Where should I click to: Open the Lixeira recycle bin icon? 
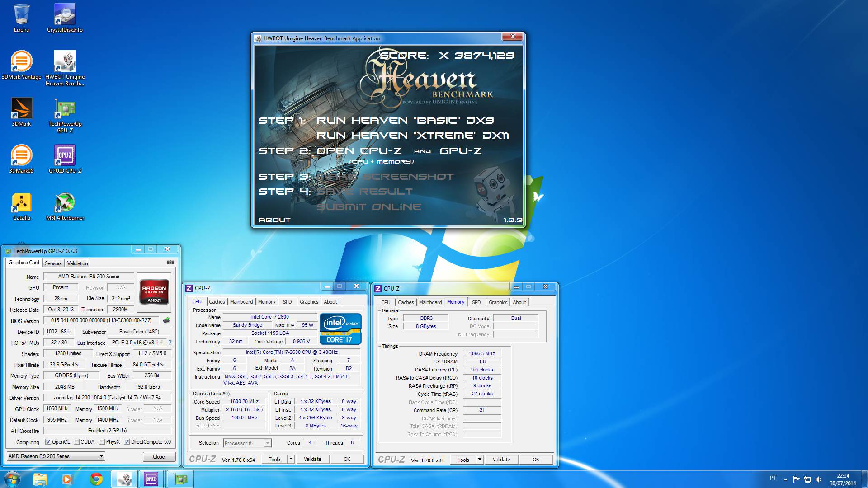21,19
